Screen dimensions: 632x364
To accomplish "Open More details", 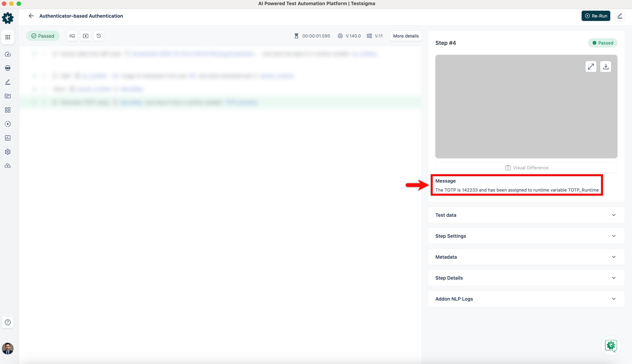I will point(406,36).
